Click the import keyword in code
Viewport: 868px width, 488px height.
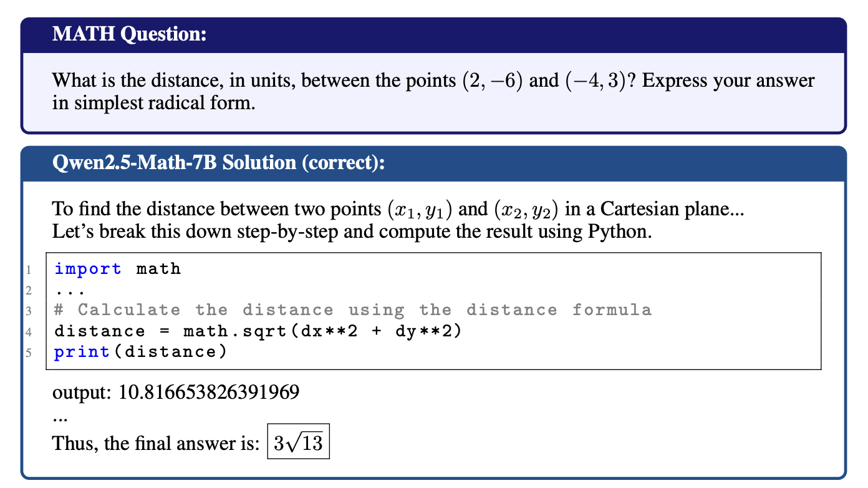click(x=88, y=269)
